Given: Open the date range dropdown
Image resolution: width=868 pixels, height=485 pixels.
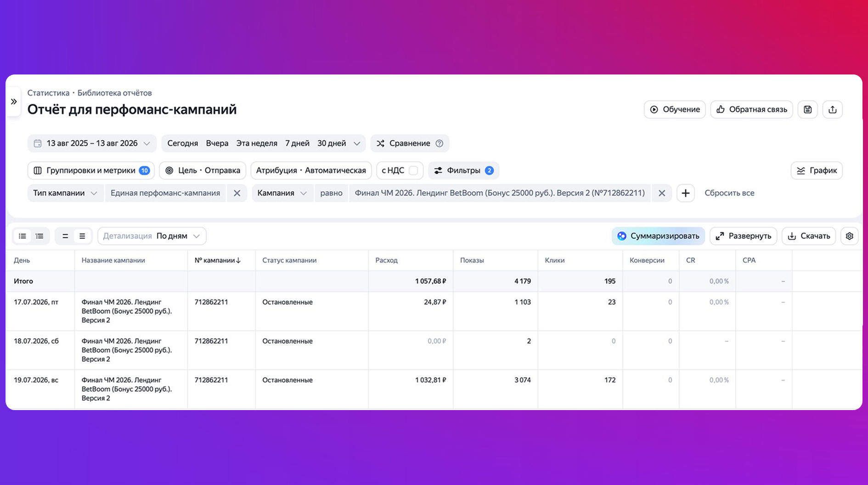Looking at the screenshot, I should click(92, 143).
